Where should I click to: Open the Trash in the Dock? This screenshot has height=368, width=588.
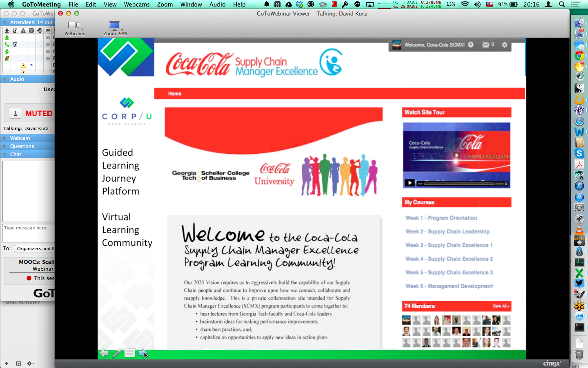579,354
